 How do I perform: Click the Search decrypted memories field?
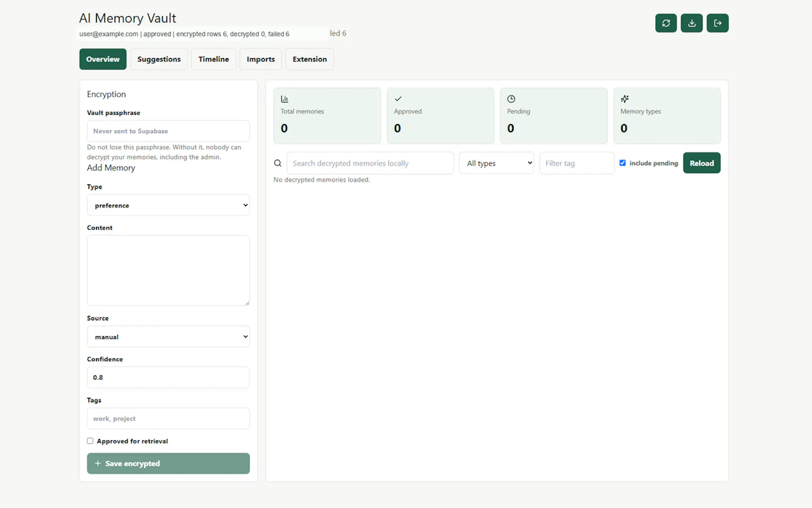pos(370,163)
